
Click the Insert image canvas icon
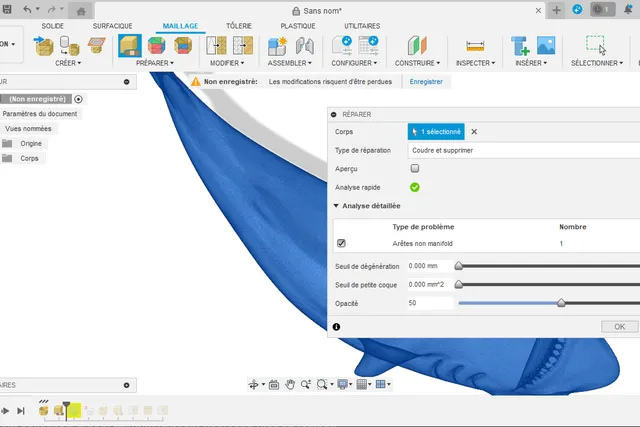546,45
